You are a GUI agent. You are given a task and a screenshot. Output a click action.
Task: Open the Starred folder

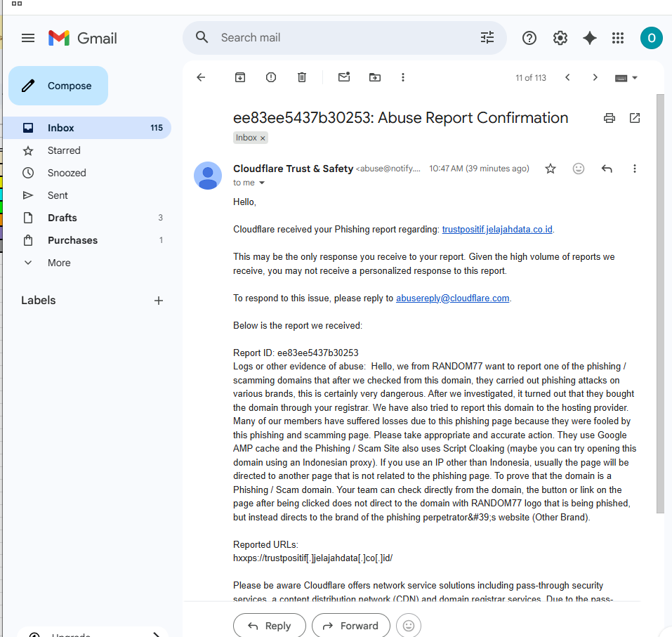coord(87,150)
